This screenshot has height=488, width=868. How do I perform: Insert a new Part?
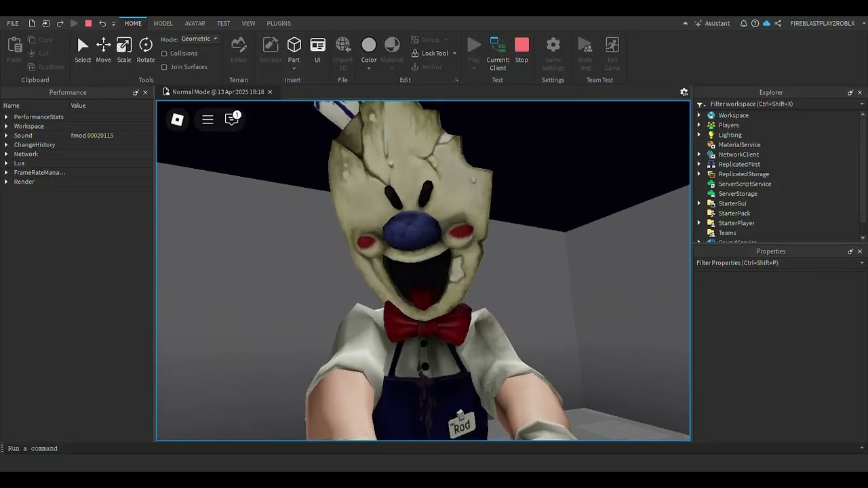tap(294, 49)
